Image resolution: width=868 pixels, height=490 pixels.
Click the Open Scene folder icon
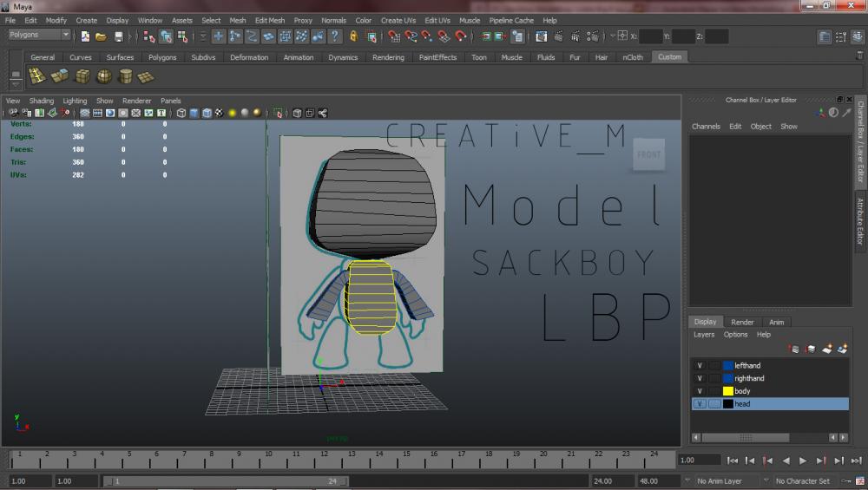pos(101,36)
